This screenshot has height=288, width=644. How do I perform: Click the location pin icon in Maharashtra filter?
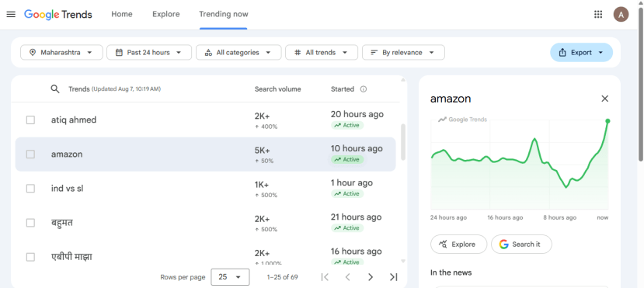coord(33,53)
